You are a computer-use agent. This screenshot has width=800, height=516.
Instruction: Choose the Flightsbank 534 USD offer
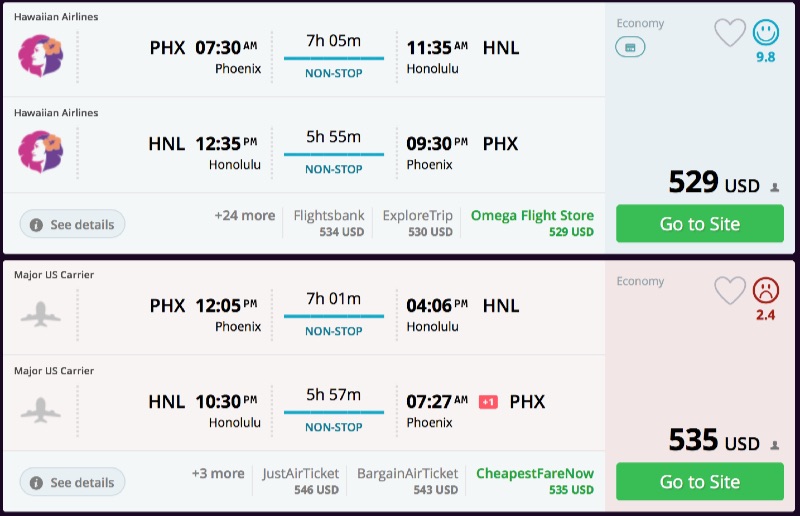point(328,223)
